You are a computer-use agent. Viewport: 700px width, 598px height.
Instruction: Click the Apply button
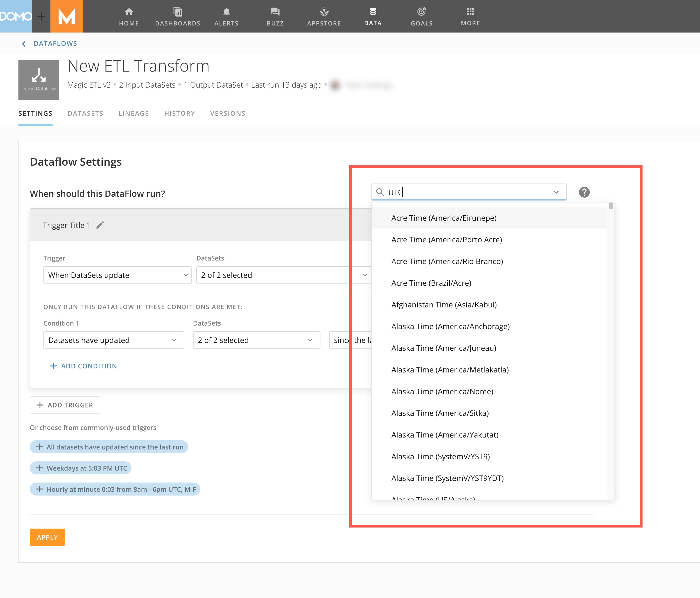(x=47, y=537)
